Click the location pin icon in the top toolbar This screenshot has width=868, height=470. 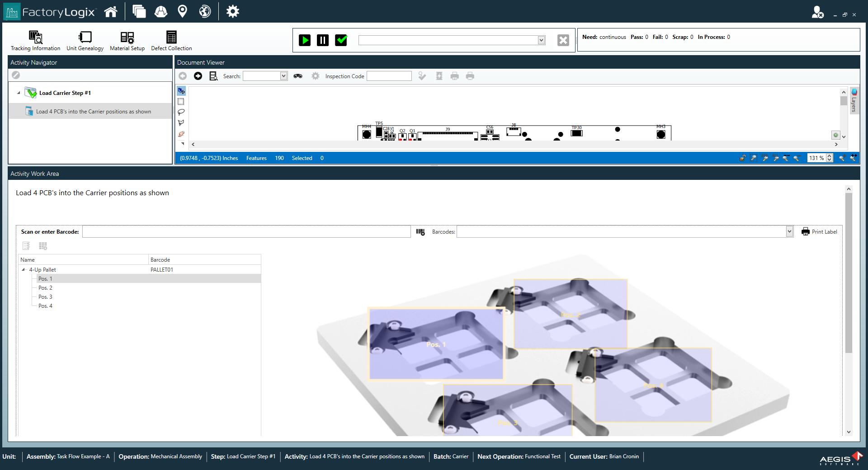click(x=183, y=11)
